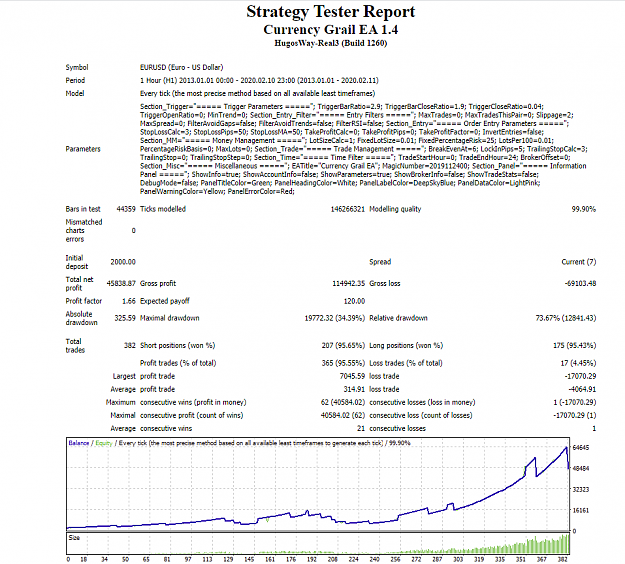
Task: Click the Parameters label
Action: pyautogui.click(x=83, y=149)
